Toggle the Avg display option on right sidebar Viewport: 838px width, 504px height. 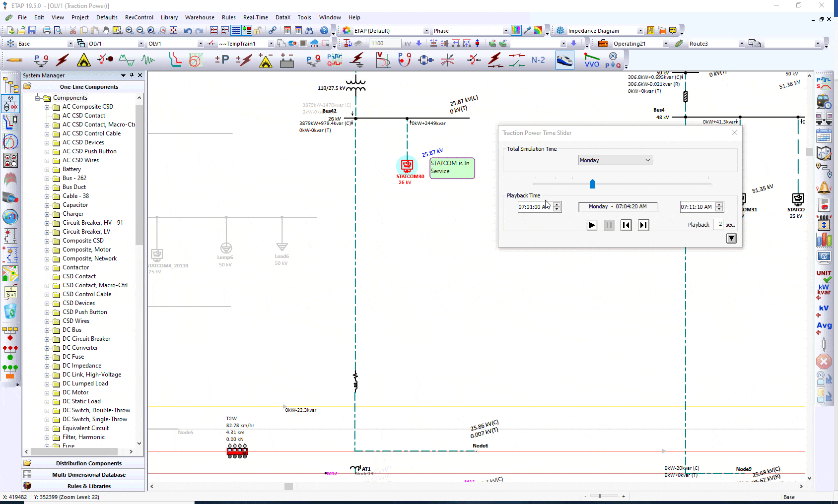824,325
